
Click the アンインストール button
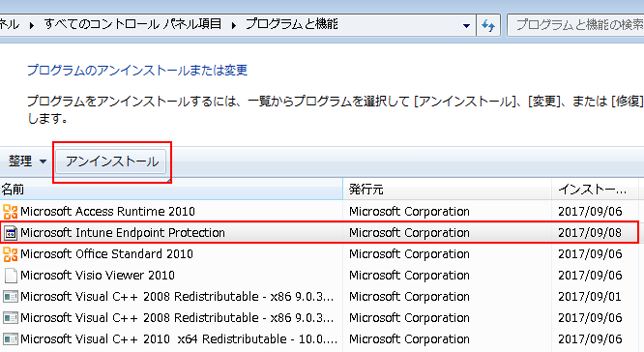(x=112, y=161)
